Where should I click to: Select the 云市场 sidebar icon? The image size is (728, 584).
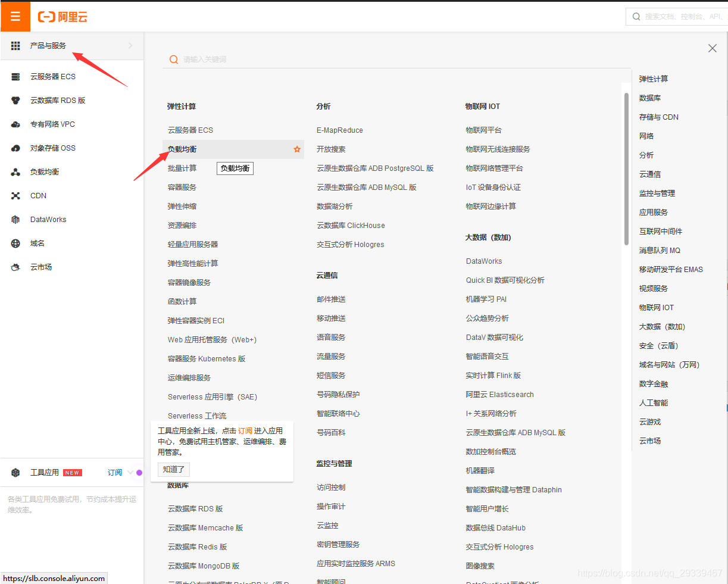click(15, 267)
